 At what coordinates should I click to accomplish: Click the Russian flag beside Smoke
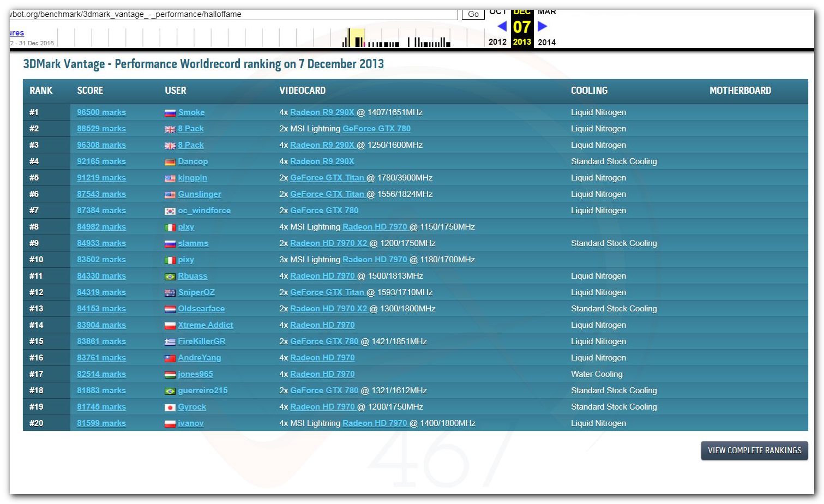pyautogui.click(x=170, y=113)
